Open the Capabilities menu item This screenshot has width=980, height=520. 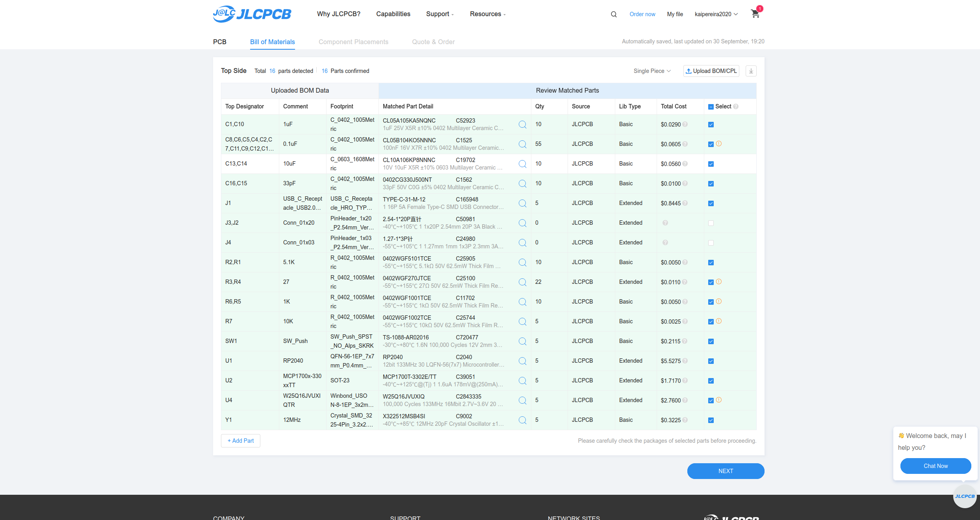393,14
